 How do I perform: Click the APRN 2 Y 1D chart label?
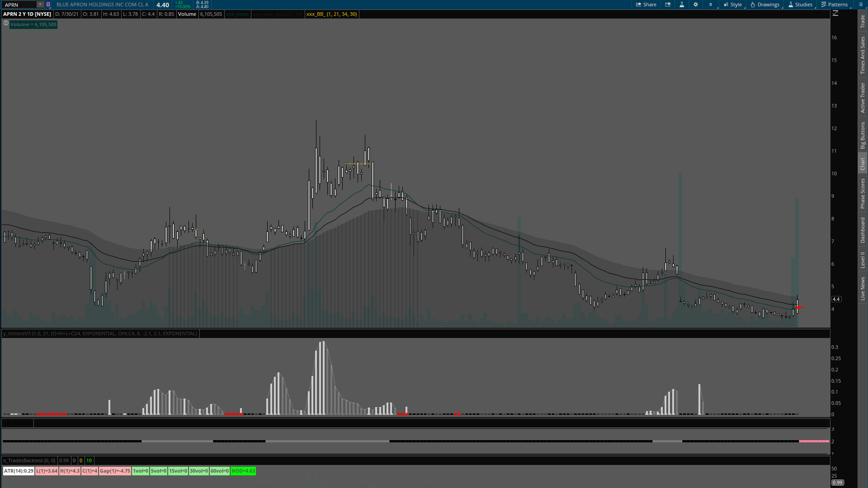27,14
